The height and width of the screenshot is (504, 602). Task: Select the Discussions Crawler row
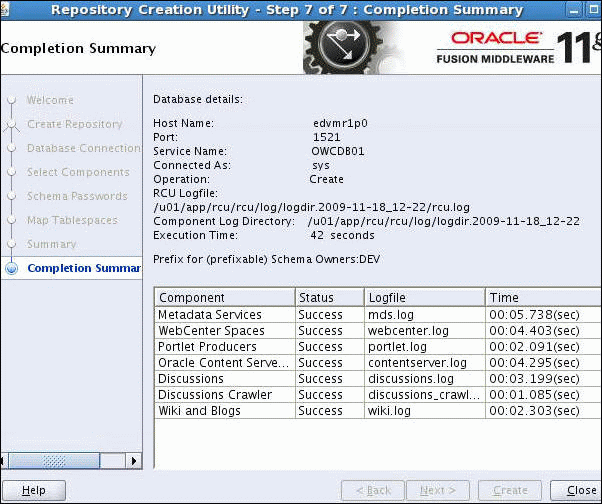pos(378,395)
